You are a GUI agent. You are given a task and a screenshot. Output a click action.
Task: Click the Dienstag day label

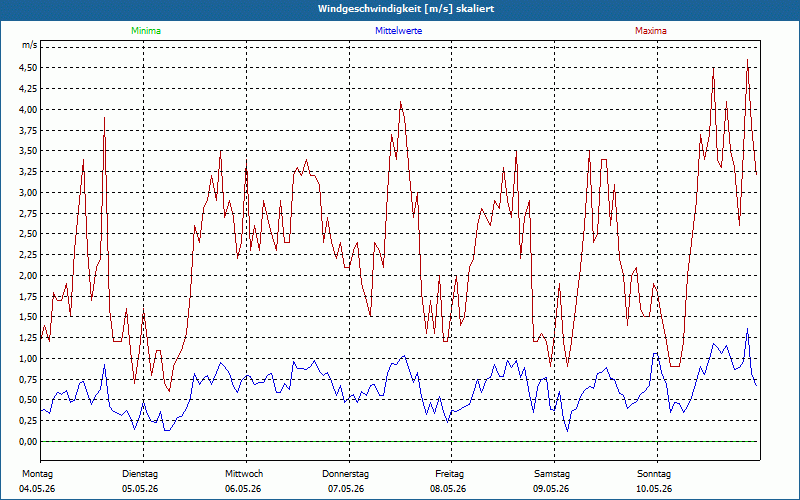click(x=140, y=474)
